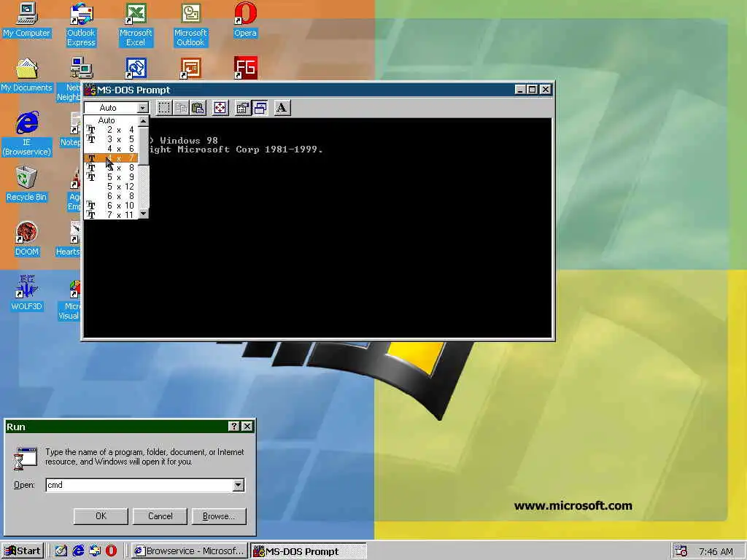Maximize the MS-DOS Prompt window

pyautogui.click(x=533, y=90)
